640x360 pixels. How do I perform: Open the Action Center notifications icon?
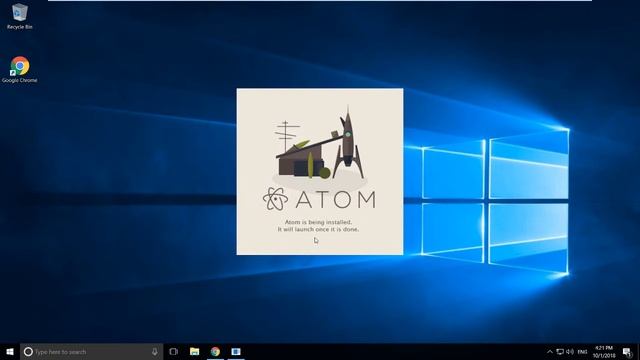(x=627, y=352)
